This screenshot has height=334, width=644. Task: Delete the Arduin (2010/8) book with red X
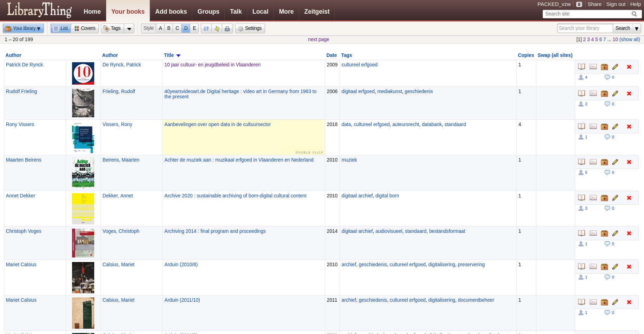629,267
